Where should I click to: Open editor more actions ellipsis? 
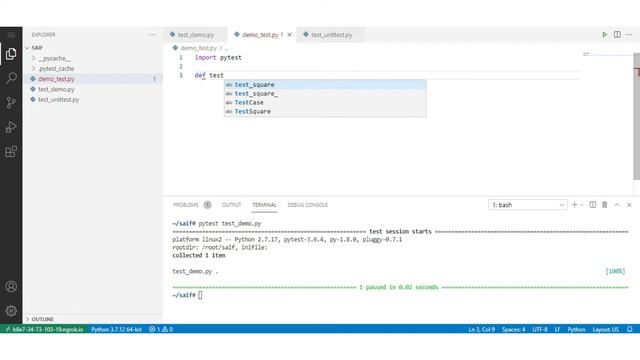[629, 35]
